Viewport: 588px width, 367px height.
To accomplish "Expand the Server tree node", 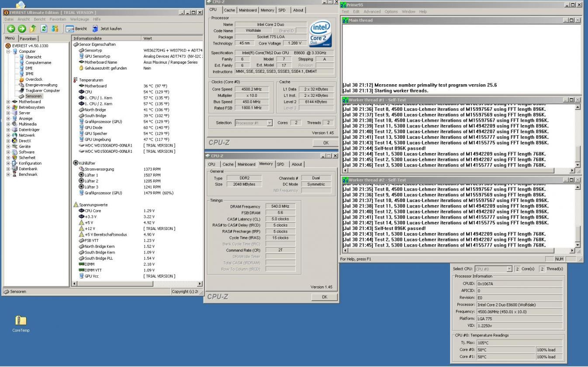I will pos(8,113).
